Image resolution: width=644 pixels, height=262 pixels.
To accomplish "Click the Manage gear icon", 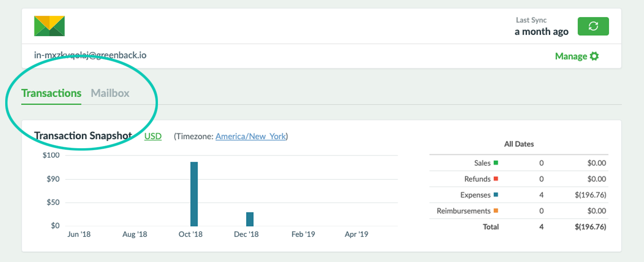I will (594, 56).
